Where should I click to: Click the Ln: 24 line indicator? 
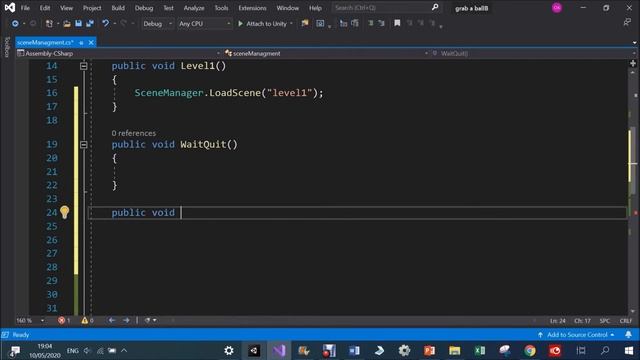click(558, 321)
